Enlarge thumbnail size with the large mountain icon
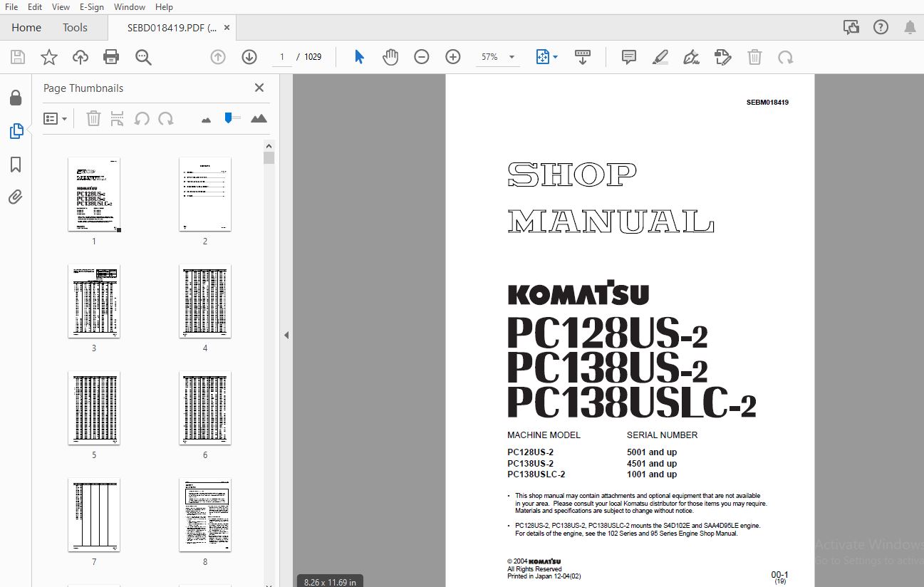The height and width of the screenshot is (587, 924). pyautogui.click(x=259, y=118)
